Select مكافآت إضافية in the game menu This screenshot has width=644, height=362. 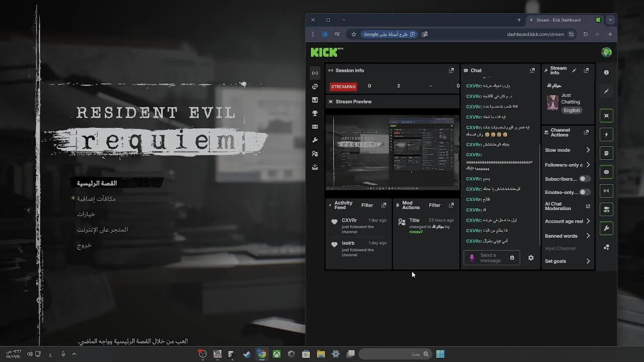(96, 199)
